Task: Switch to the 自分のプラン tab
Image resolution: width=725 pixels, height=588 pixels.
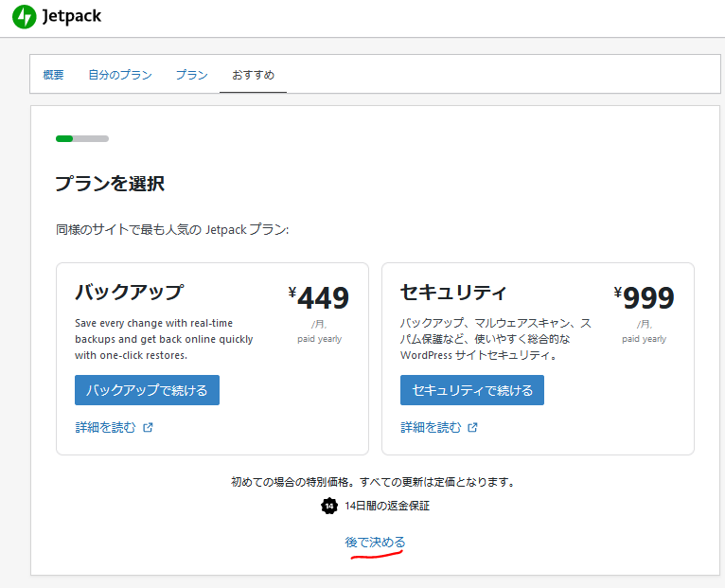Action: [120, 75]
